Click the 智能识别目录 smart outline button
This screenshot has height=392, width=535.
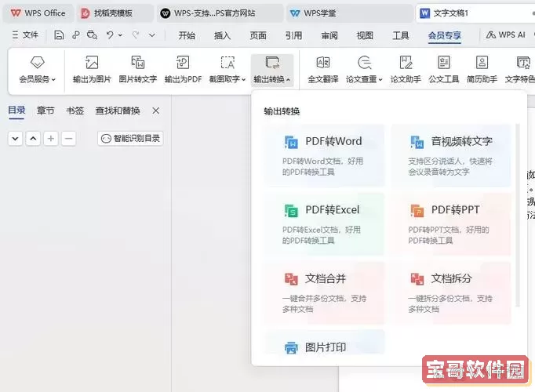(130, 139)
